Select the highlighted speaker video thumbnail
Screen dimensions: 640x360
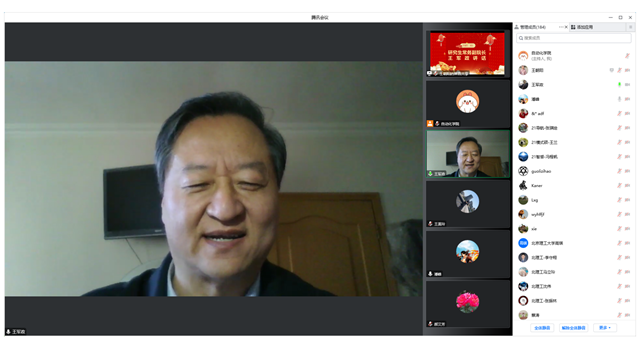click(468, 154)
